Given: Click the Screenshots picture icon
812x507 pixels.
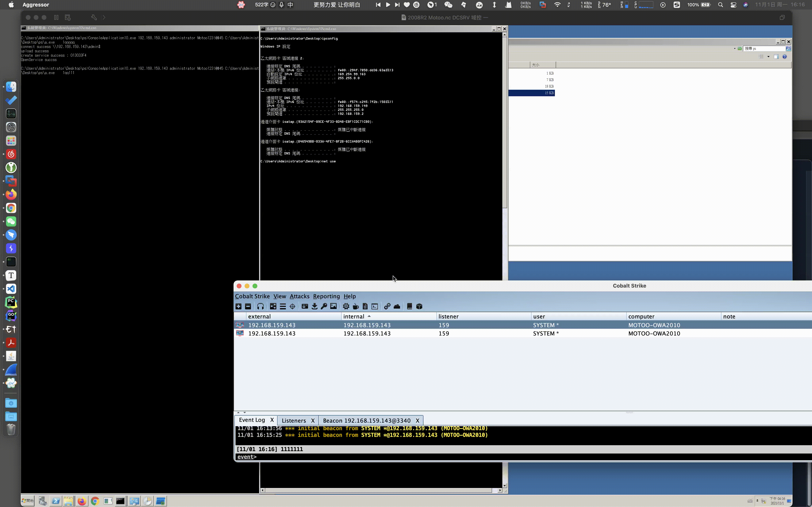Looking at the screenshot, I should [333, 306].
